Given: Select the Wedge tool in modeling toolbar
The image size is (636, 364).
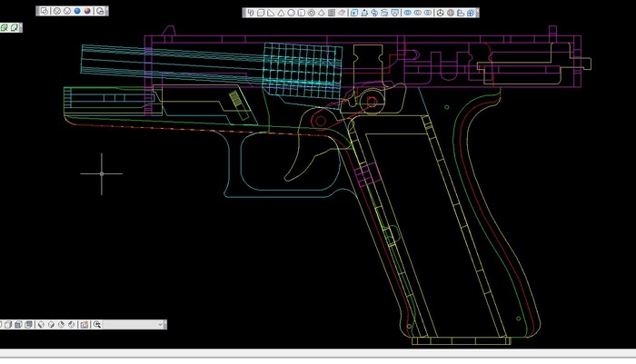Looking at the screenshot, I should 271,13.
